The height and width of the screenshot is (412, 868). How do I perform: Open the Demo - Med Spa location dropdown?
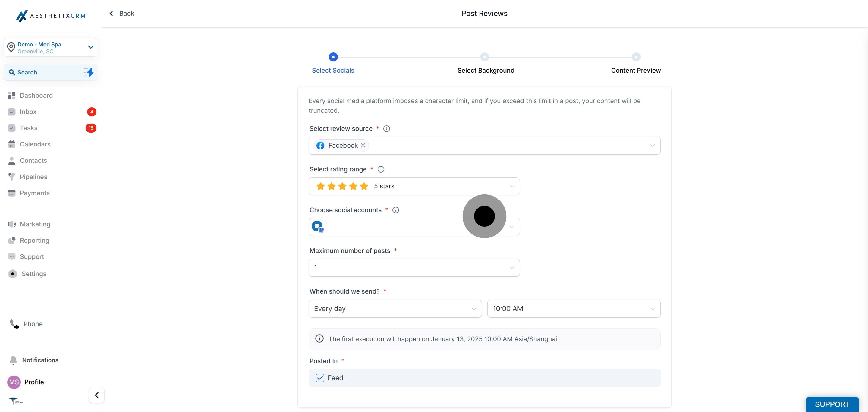tap(51, 47)
